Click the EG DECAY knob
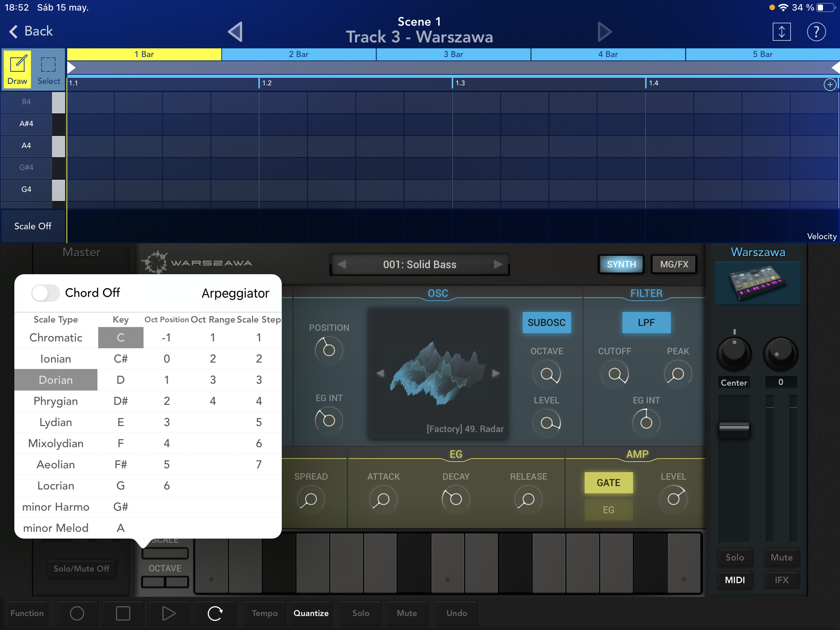 point(456,499)
